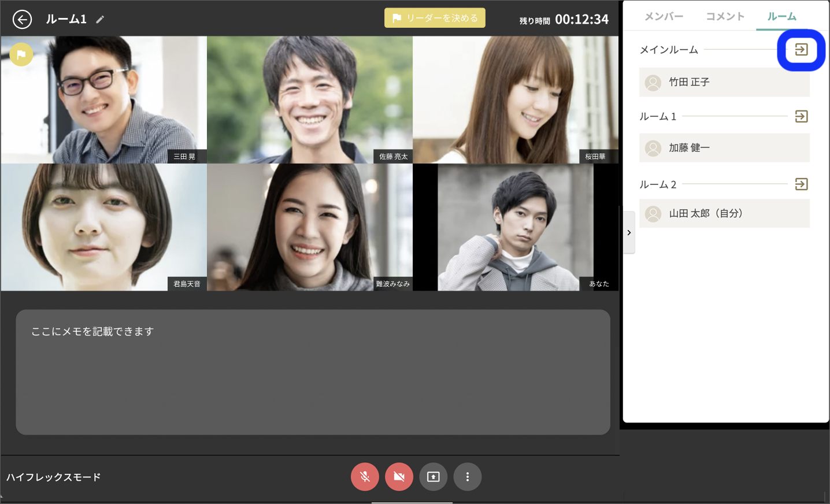The height and width of the screenshot is (504, 830).
Task: Join ルーム 2 using its enter icon
Action: pyautogui.click(x=801, y=184)
